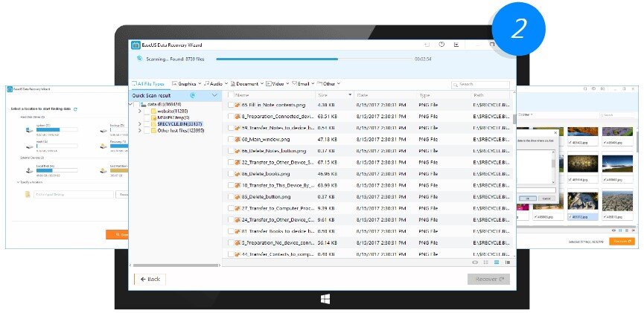Expand the $RECYCLE.BIN tree node arrow
The image size is (644, 313).
tap(140, 124)
